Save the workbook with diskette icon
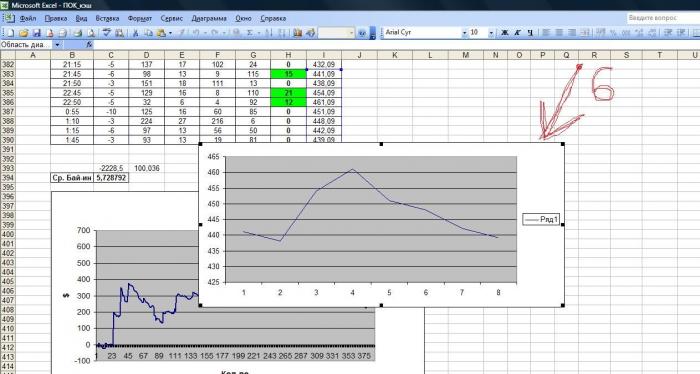This screenshot has width=700, height=374. tap(37, 33)
